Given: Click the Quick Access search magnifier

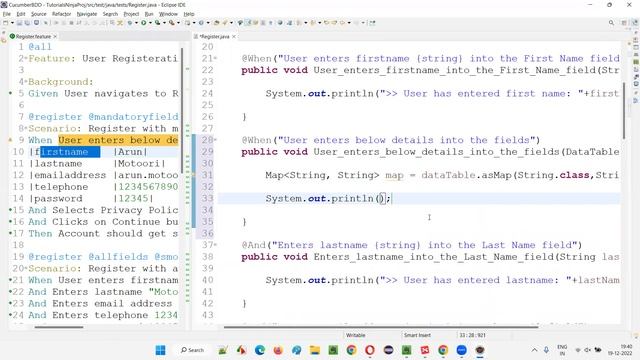Looking at the screenshot, I should [x=611, y=23].
